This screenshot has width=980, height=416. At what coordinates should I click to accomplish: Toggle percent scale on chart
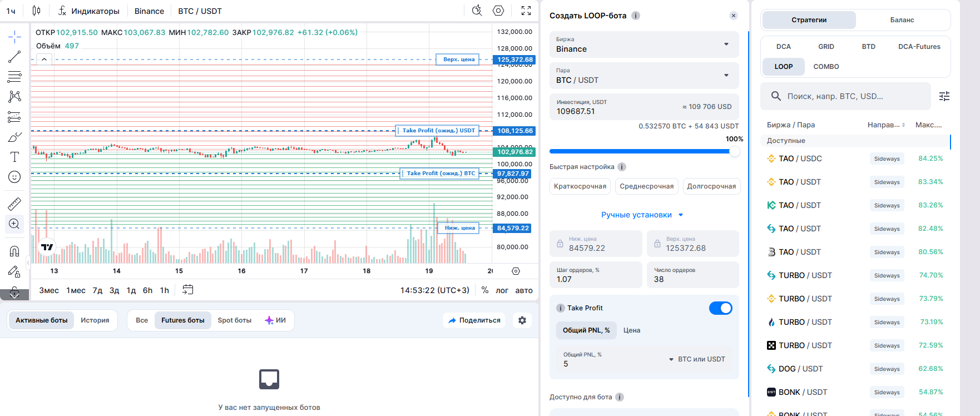click(485, 290)
